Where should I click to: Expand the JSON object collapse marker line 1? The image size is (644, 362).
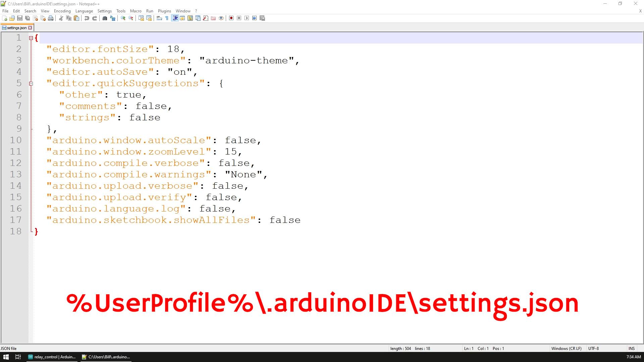[31, 38]
